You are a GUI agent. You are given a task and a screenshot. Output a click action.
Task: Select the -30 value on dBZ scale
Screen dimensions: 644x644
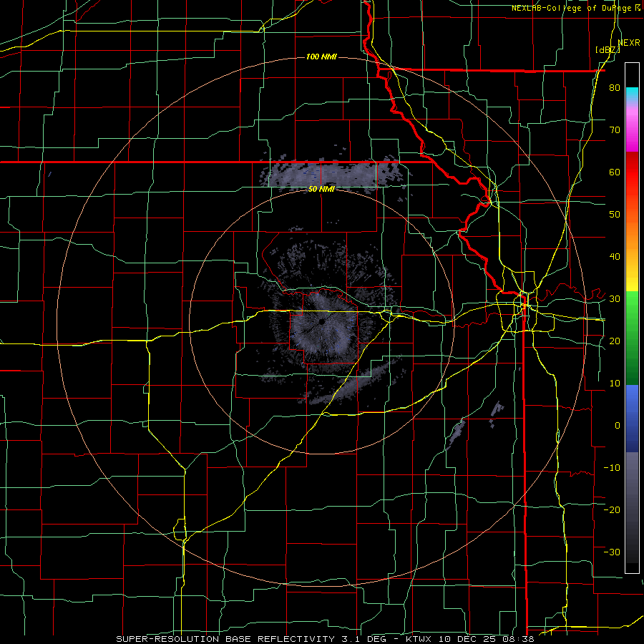(x=612, y=552)
